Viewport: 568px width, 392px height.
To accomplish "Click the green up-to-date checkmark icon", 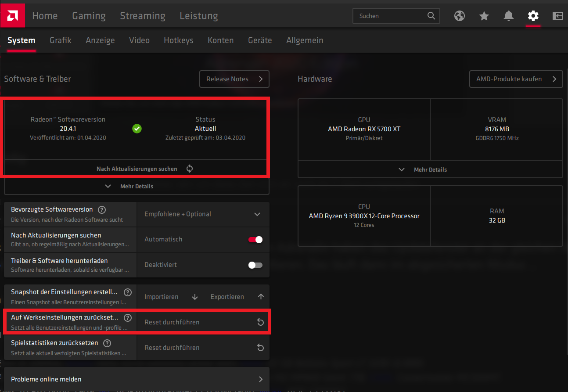I will point(137,129).
